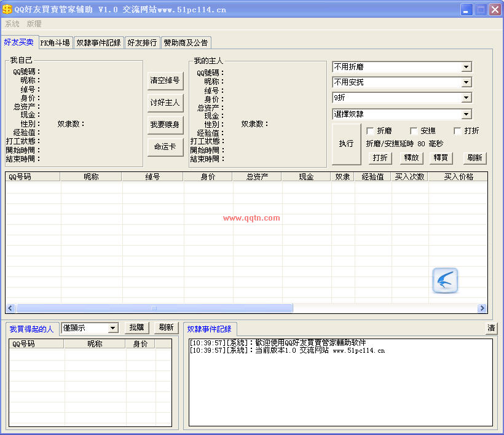The image size is (504, 435).
Task: Click the 讨好主人 button
Action: [x=165, y=103]
